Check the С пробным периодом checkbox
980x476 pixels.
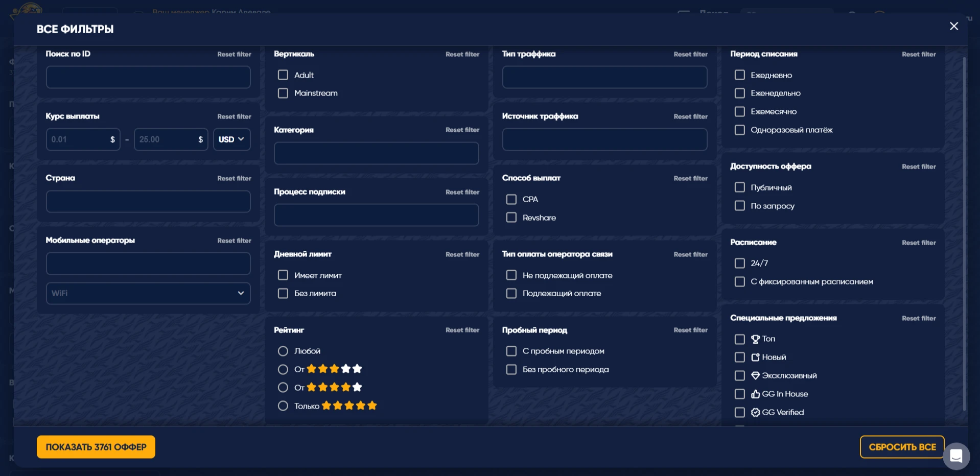[511, 351]
